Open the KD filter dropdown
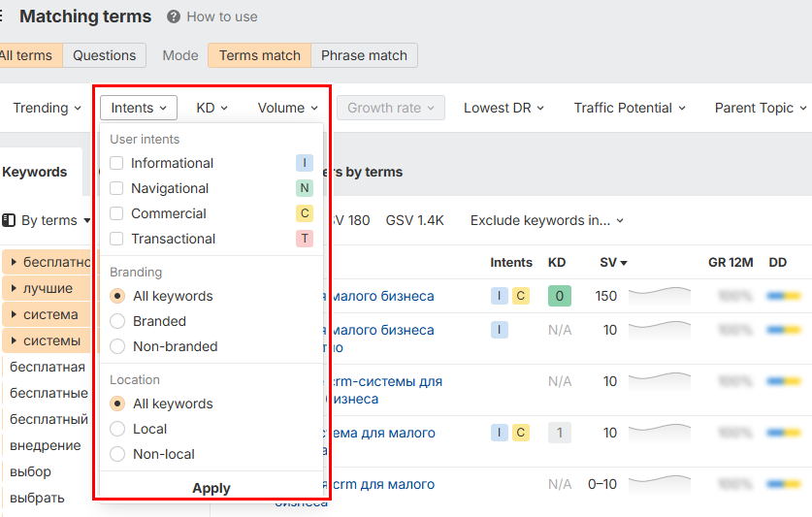Image resolution: width=812 pixels, height=517 pixels. [x=211, y=108]
